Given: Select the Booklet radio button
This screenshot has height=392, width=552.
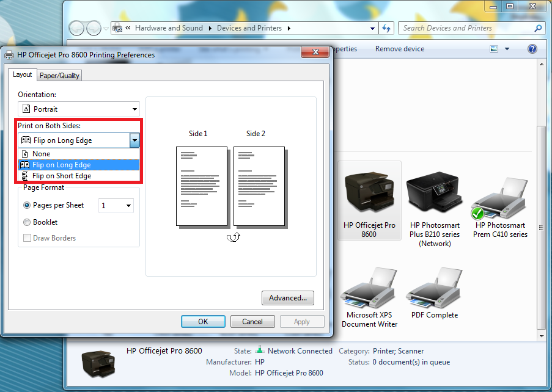Looking at the screenshot, I should tap(27, 222).
